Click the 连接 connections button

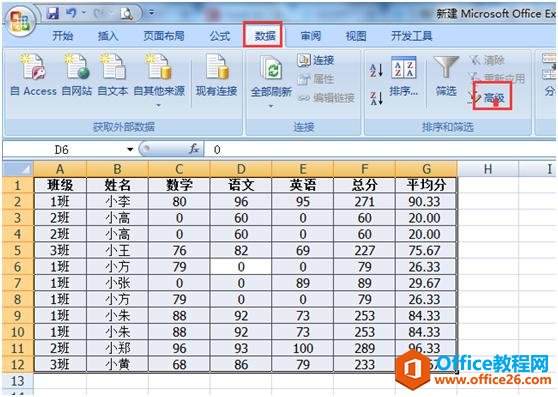click(316, 60)
